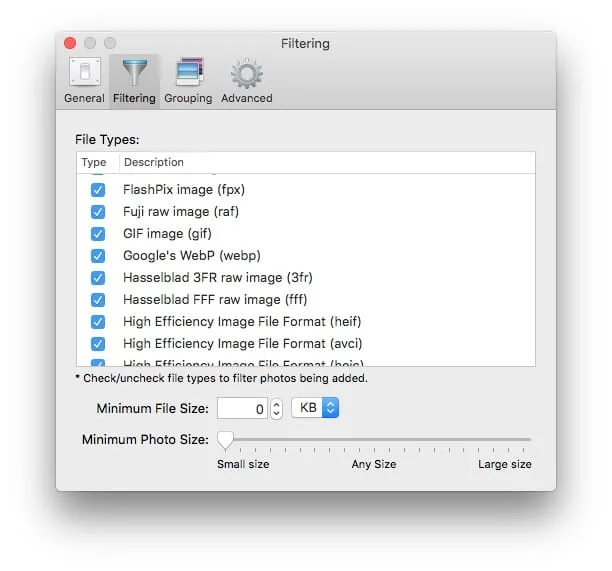The height and width of the screenshot is (571, 612).
Task: Select 'Hasselblad FFF raw image (fff)' row text
Action: pyautogui.click(x=215, y=299)
